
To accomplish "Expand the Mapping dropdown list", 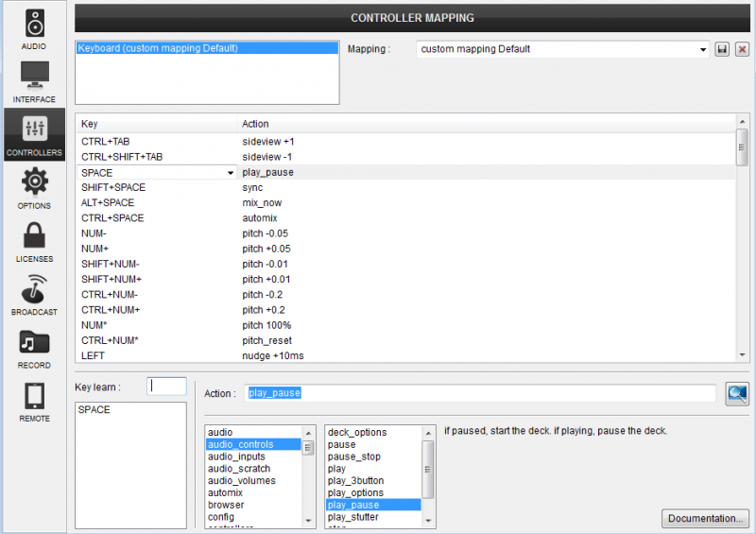I will point(702,49).
